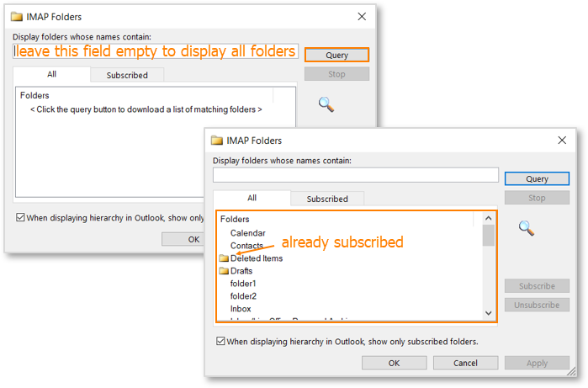Click the magnifier icon in the back dialog
This screenshot has width=588, height=388.
(x=326, y=104)
